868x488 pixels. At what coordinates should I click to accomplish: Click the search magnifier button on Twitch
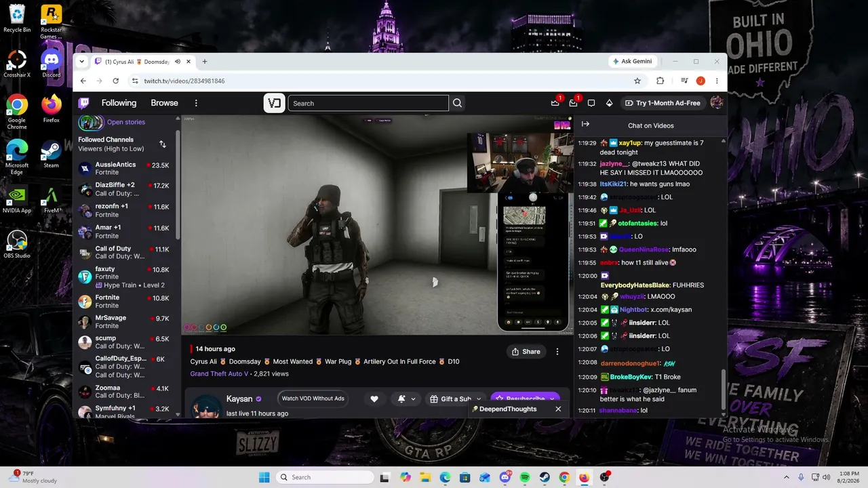457,103
